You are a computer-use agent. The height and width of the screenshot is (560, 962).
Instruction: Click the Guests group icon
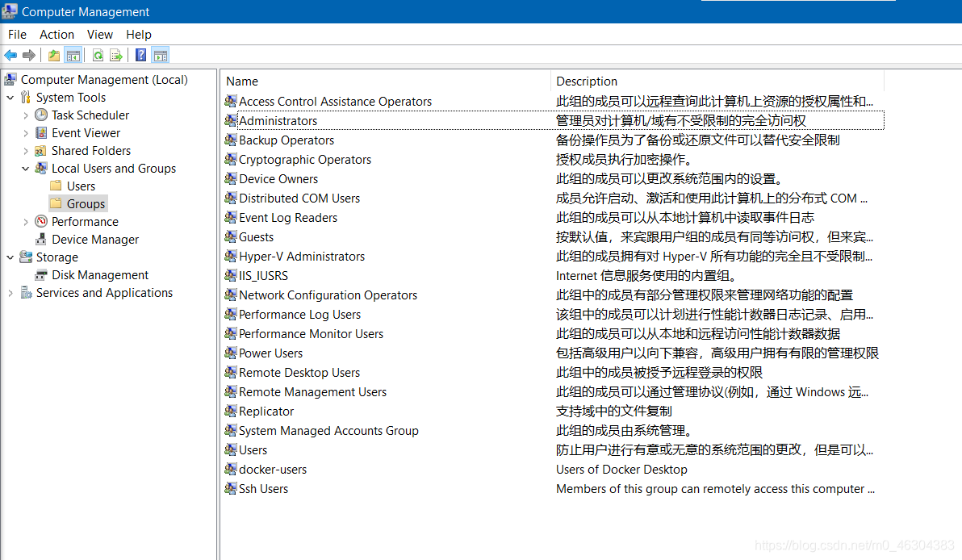(231, 236)
